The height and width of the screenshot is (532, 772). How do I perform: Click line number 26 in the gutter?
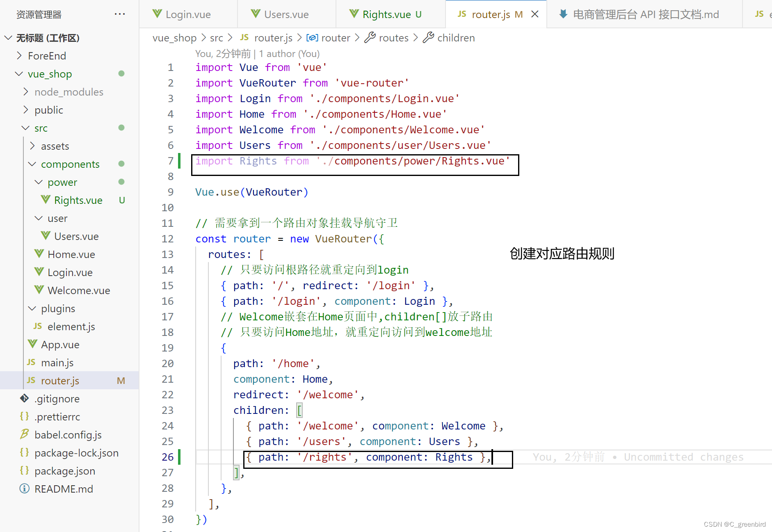[x=168, y=457]
